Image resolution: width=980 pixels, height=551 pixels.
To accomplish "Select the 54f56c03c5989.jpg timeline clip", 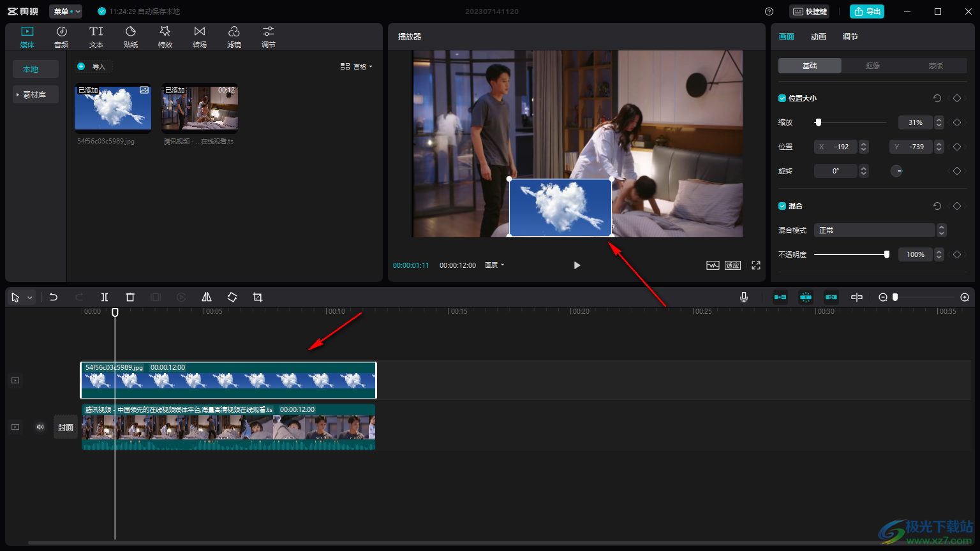I will click(x=228, y=380).
